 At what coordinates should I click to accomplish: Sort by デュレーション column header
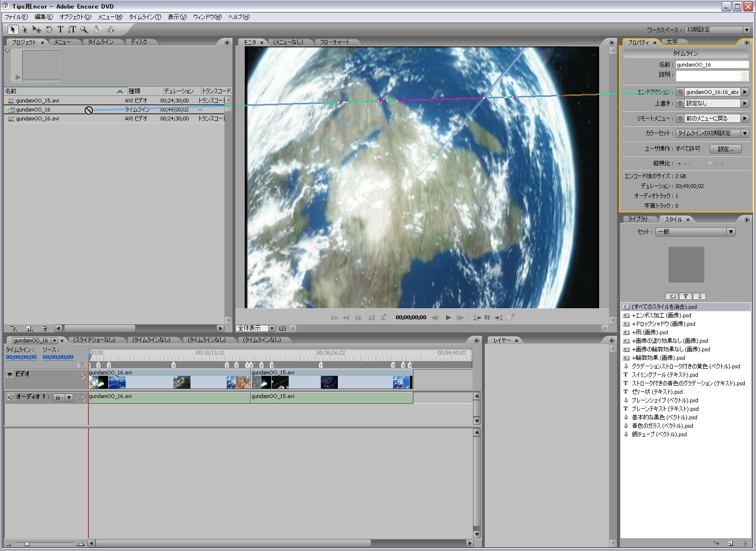coord(181,91)
